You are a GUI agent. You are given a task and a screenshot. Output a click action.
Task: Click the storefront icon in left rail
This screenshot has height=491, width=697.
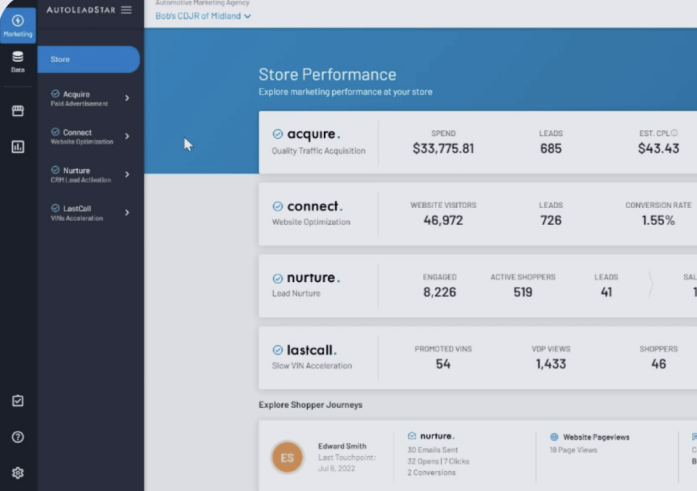(x=18, y=111)
